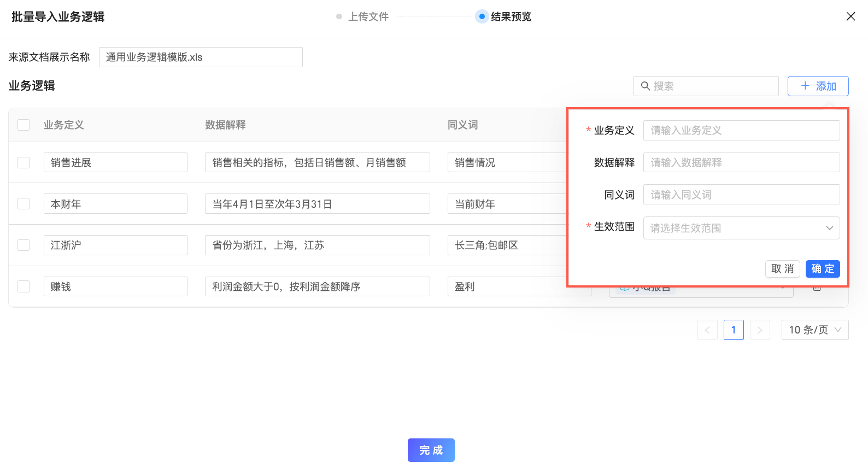
Task: Close the 批量导入业务逻辑 dialog
Action: [x=851, y=16]
